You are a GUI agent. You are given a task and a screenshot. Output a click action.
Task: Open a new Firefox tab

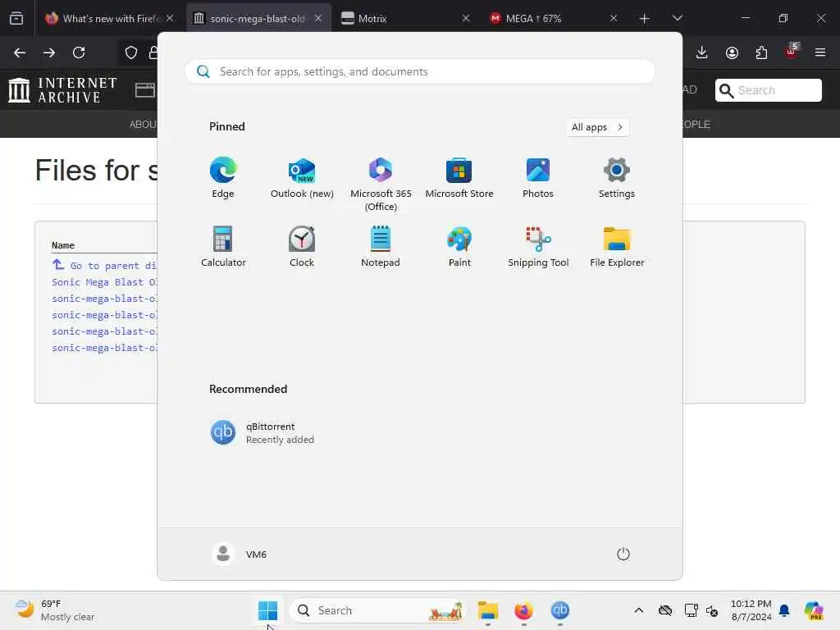click(x=645, y=18)
